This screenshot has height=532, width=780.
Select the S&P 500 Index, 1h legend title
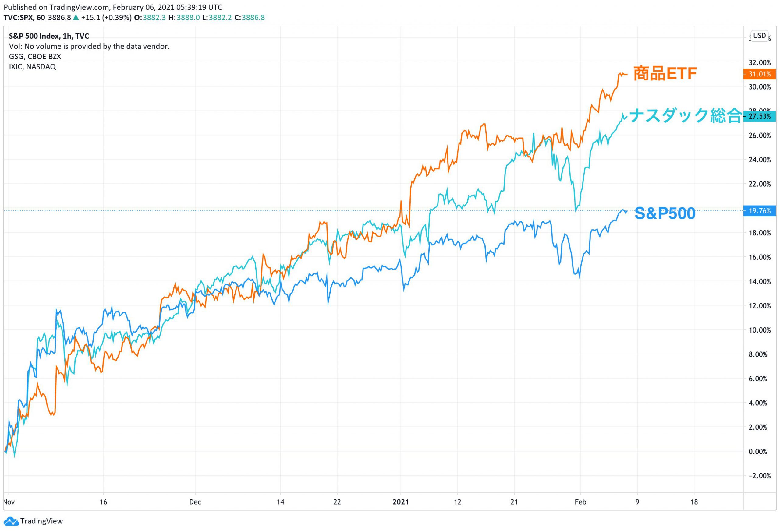49,36
